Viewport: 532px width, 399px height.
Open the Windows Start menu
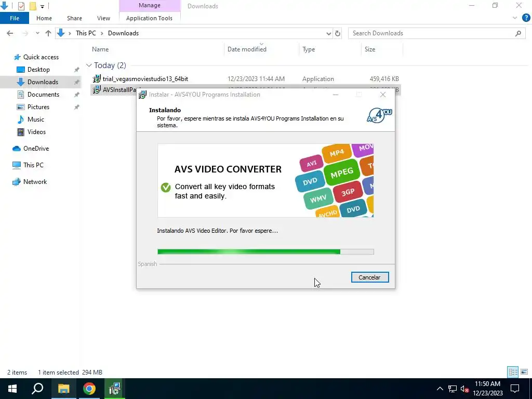[x=12, y=389]
